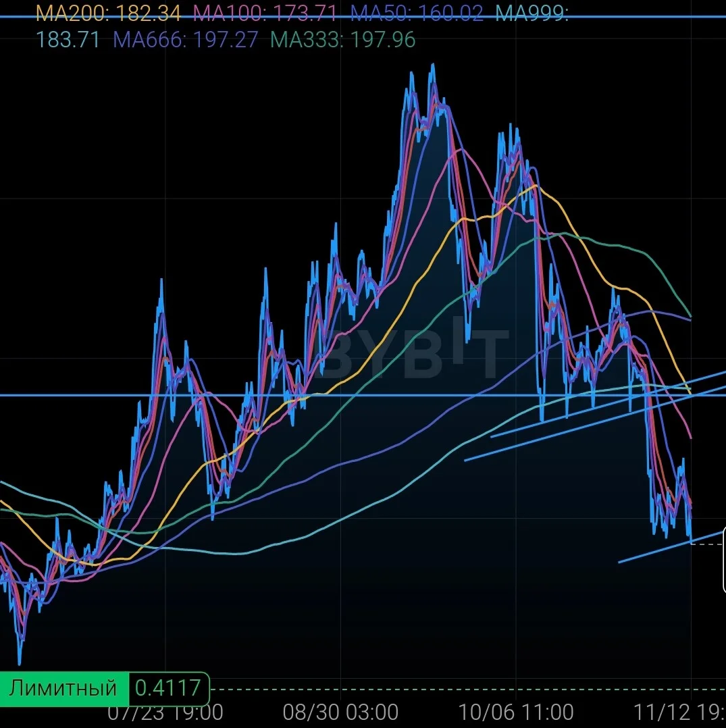The width and height of the screenshot is (726, 728).
Task: Tap the 11/12 date label on time axis
Action: pyautogui.click(x=679, y=712)
